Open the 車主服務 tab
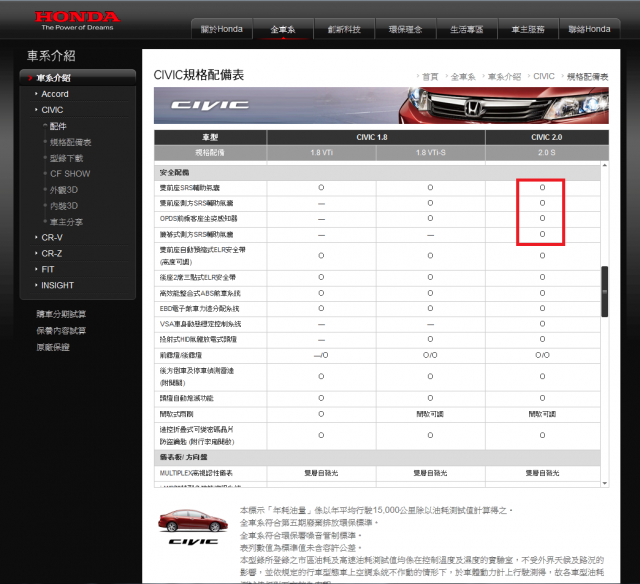Screen dimensions: 640x584 tap(528, 29)
